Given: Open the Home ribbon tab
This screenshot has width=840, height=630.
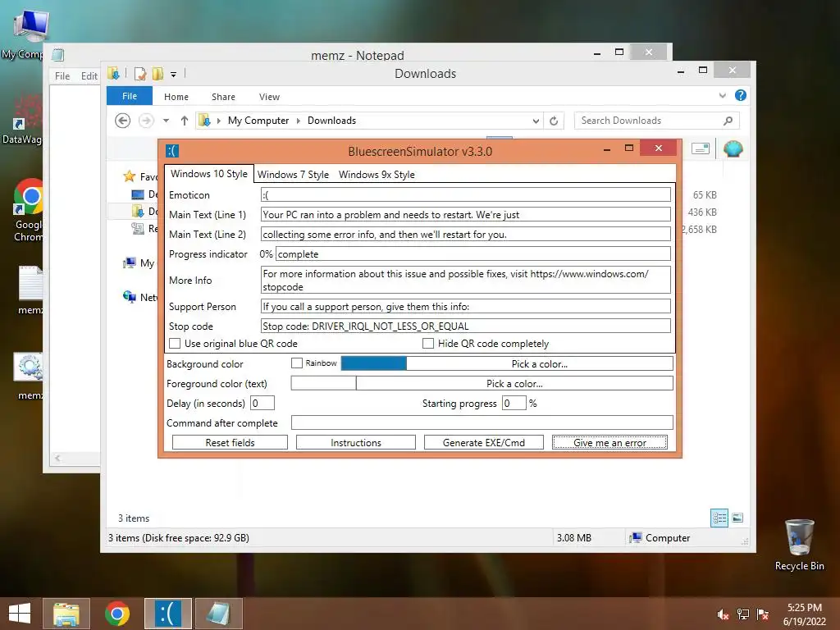Looking at the screenshot, I should pyautogui.click(x=176, y=97).
